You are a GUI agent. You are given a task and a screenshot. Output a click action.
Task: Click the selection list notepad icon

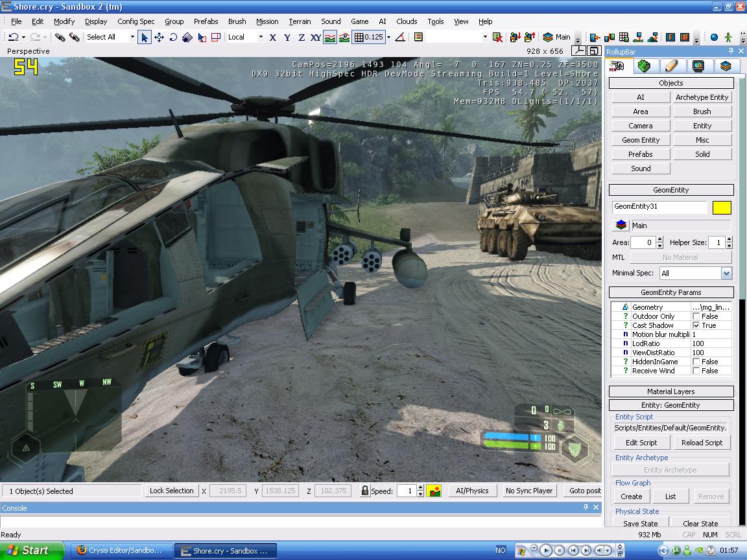pos(418,37)
